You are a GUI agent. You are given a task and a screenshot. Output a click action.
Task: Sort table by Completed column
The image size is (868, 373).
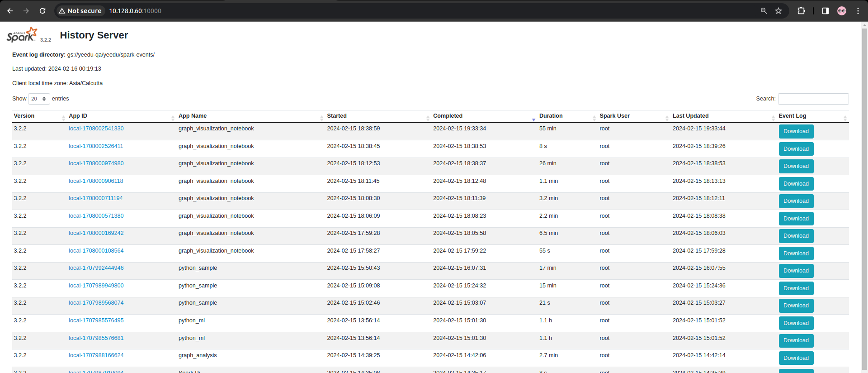pyautogui.click(x=484, y=116)
